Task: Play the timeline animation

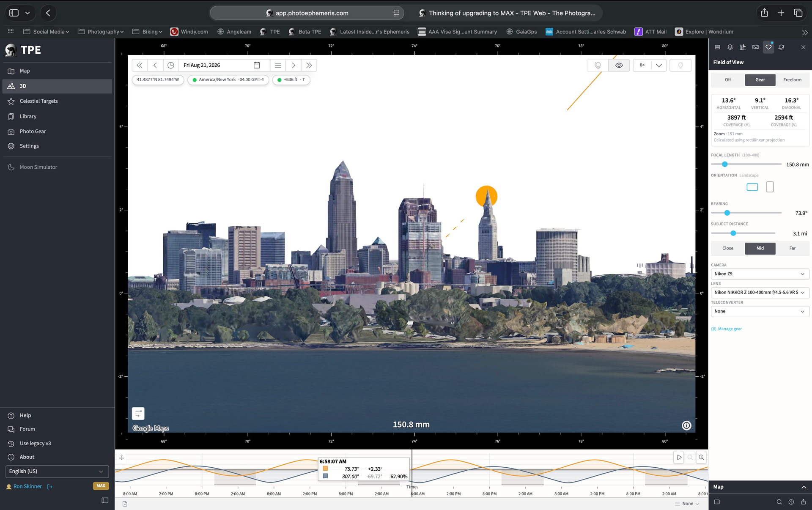Action: [x=679, y=457]
